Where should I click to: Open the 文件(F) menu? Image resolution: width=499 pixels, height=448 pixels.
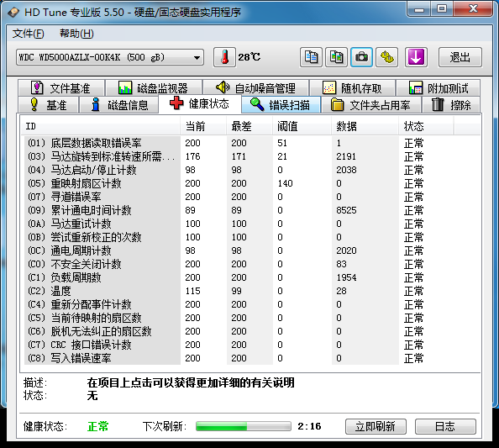28,34
